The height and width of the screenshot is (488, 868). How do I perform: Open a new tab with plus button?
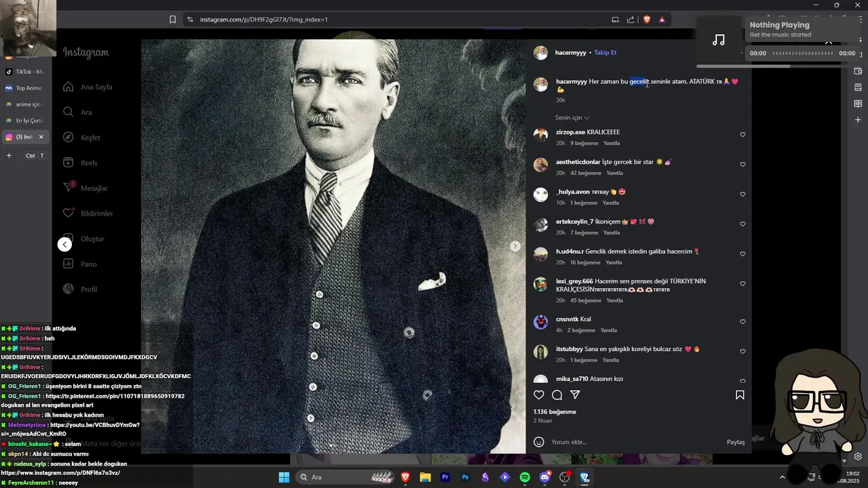(x=9, y=155)
